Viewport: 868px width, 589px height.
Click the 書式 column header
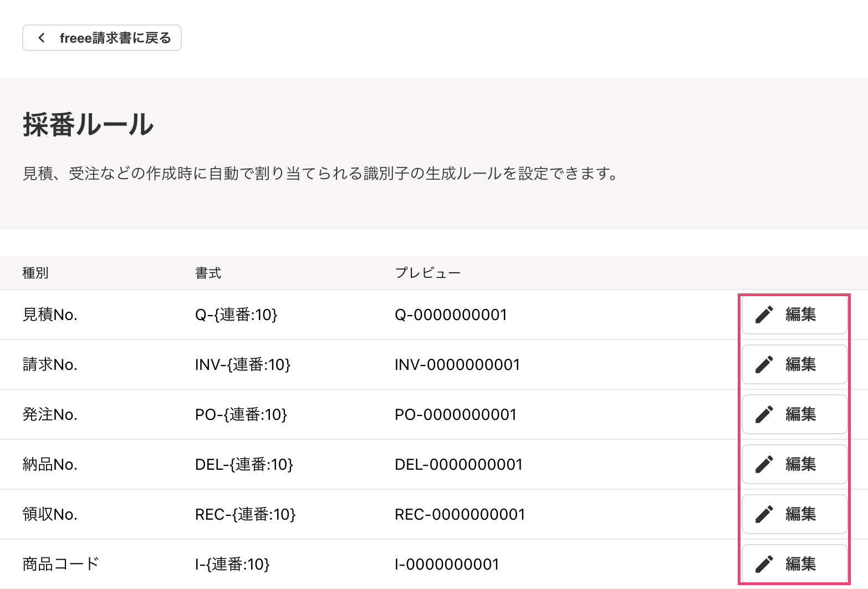coord(208,273)
